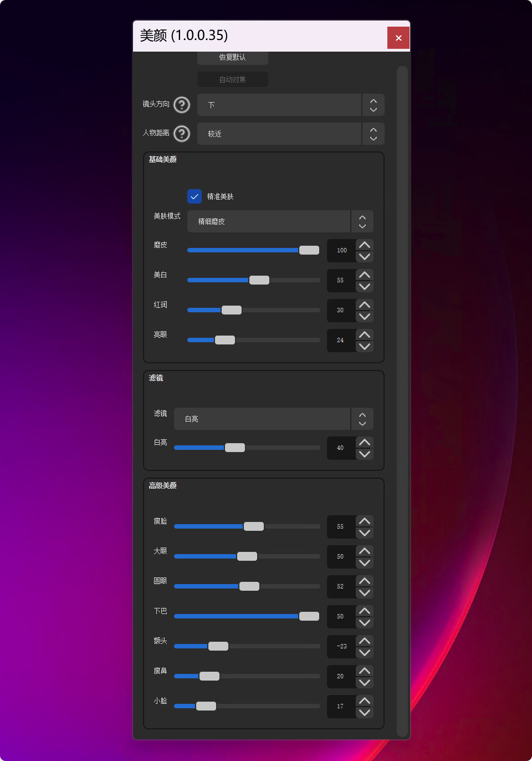This screenshot has width=532, height=761.
Task: Click the vertical scrollbar of the panel
Action: click(402, 388)
